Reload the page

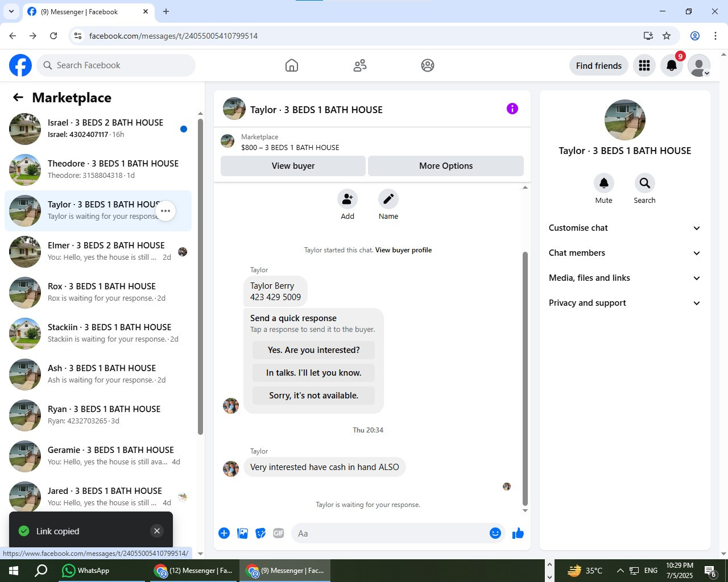click(53, 36)
